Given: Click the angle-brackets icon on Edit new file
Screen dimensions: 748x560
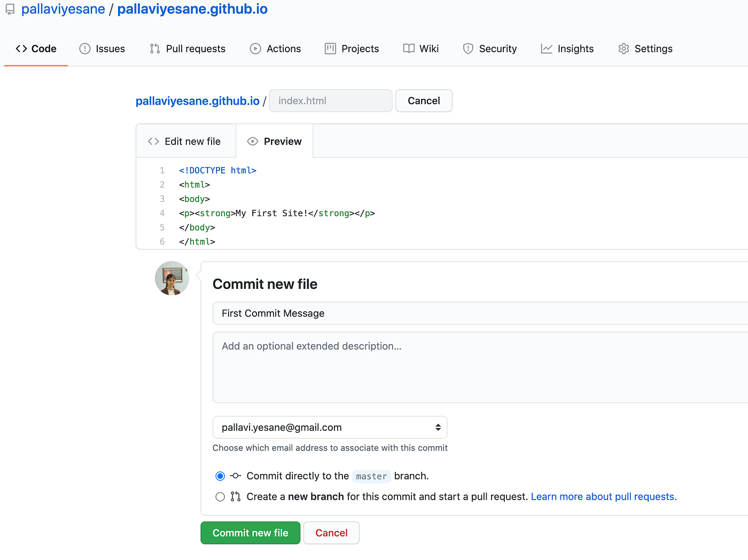Looking at the screenshot, I should point(153,141).
